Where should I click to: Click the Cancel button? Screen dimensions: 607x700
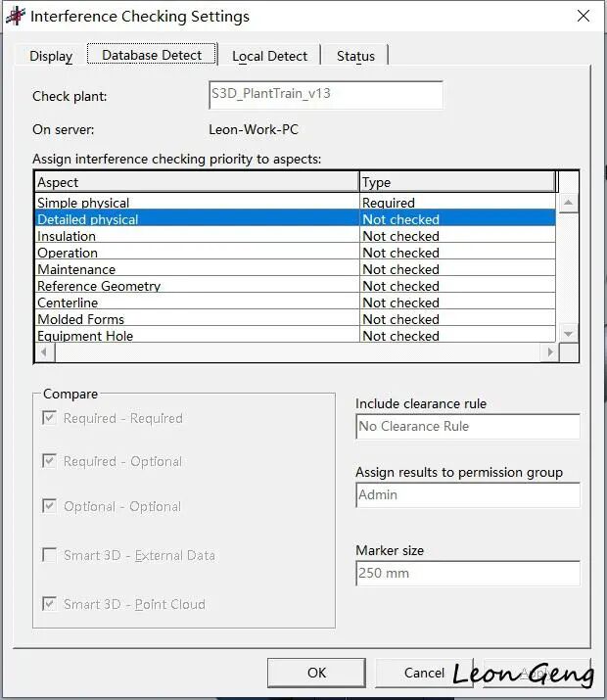coord(424,673)
